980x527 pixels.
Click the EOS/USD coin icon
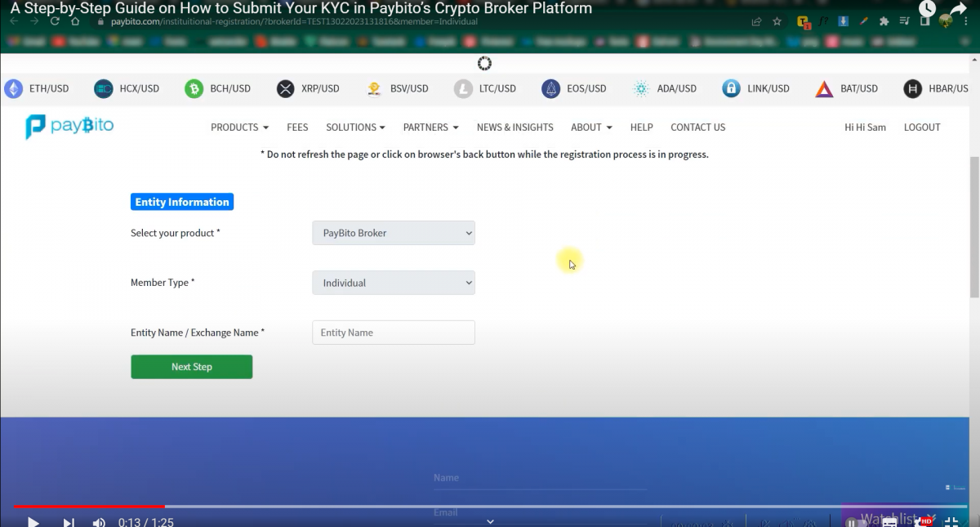click(x=551, y=88)
